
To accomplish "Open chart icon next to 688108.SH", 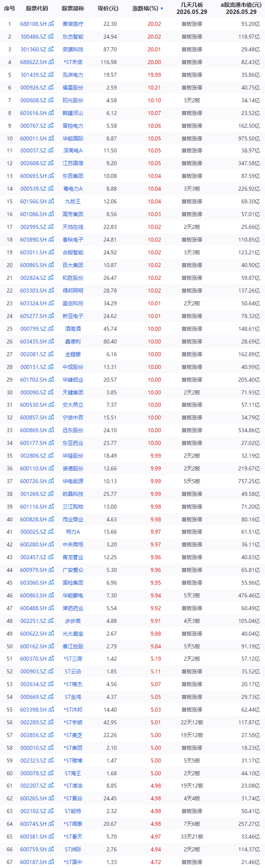I will coord(51,24).
